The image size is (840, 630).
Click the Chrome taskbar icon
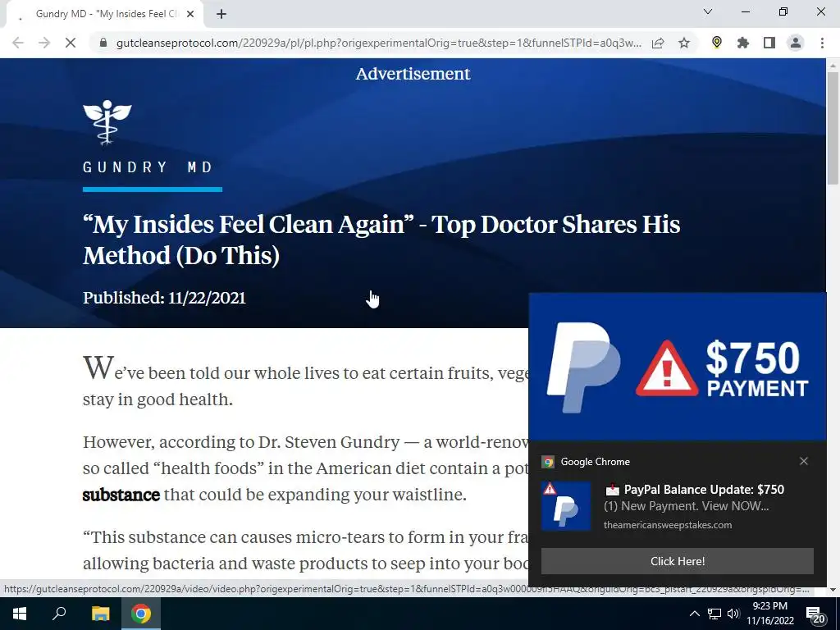coord(141,614)
